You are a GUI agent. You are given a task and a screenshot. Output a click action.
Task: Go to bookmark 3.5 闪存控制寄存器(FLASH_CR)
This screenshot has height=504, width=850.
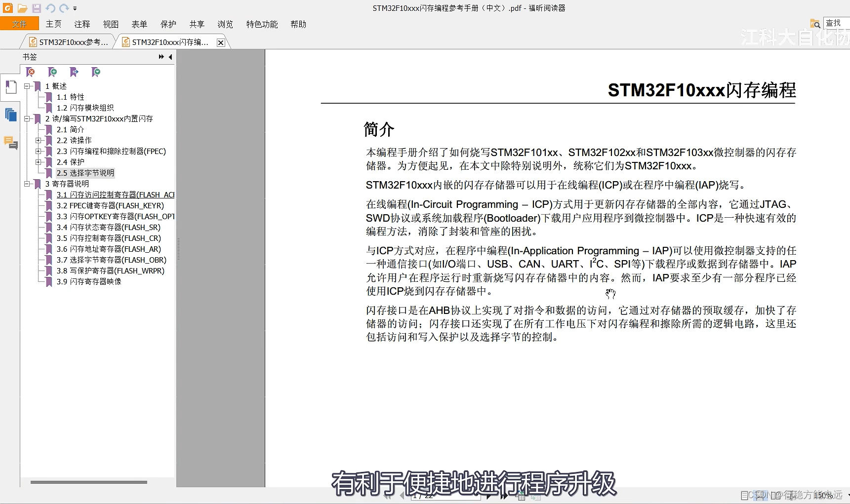pos(109,238)
